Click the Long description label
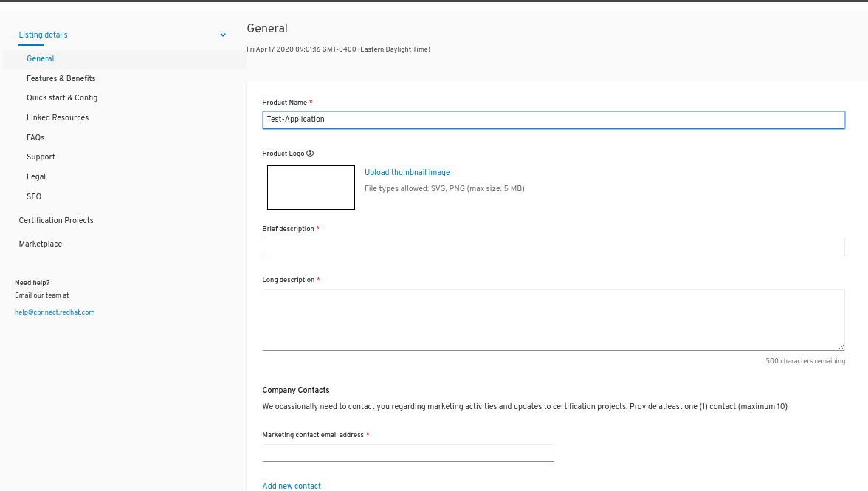Screen dimensions: 868x491 point(289,280)
